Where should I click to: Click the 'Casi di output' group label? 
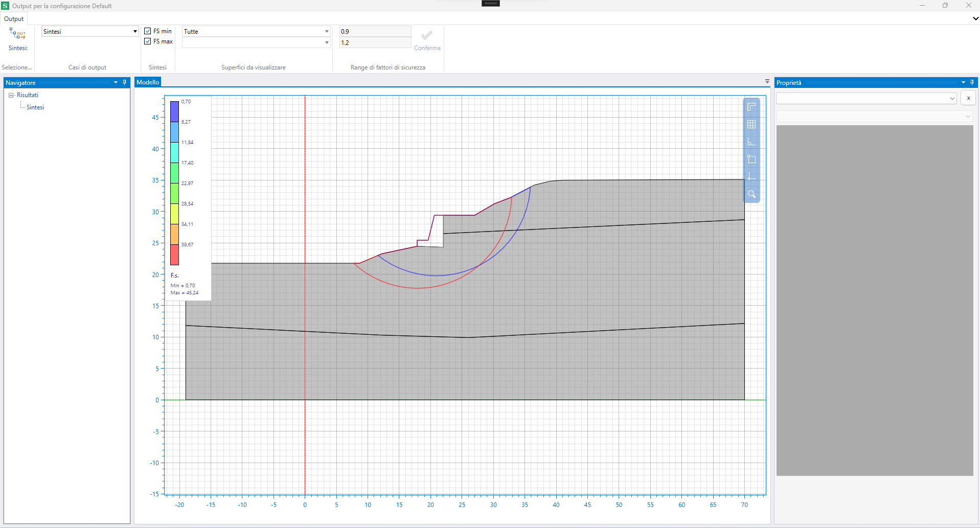(x=87, y=67)
